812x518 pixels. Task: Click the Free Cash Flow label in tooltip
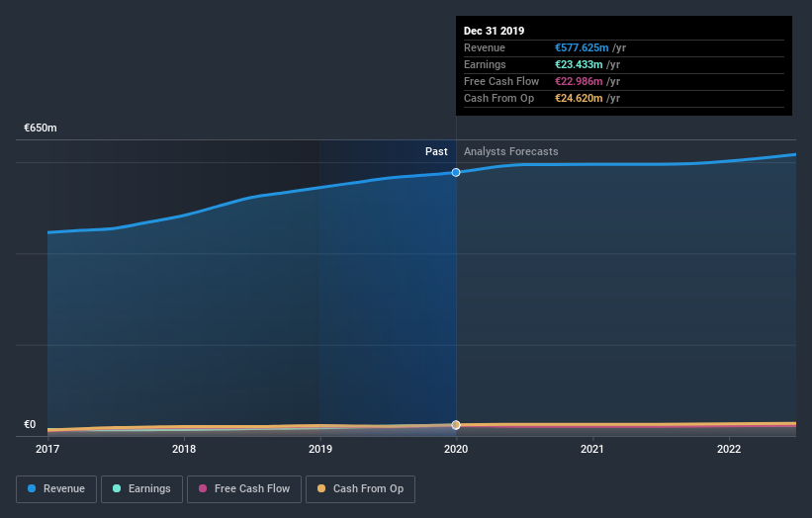[501, 81]
